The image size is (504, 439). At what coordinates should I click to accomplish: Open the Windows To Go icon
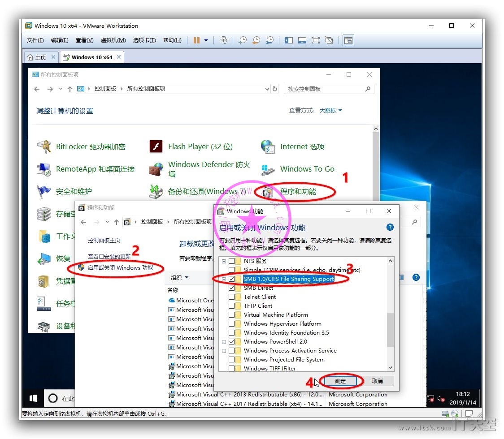(268, 169)
